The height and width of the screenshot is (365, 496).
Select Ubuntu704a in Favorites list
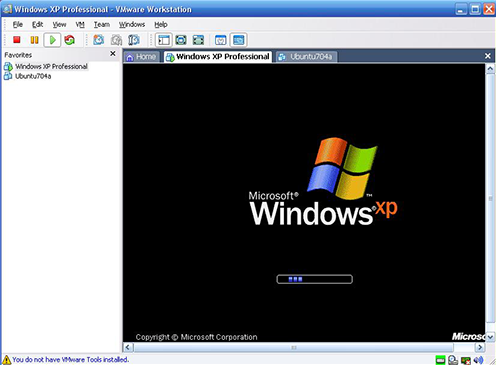[x=28, y=76]
